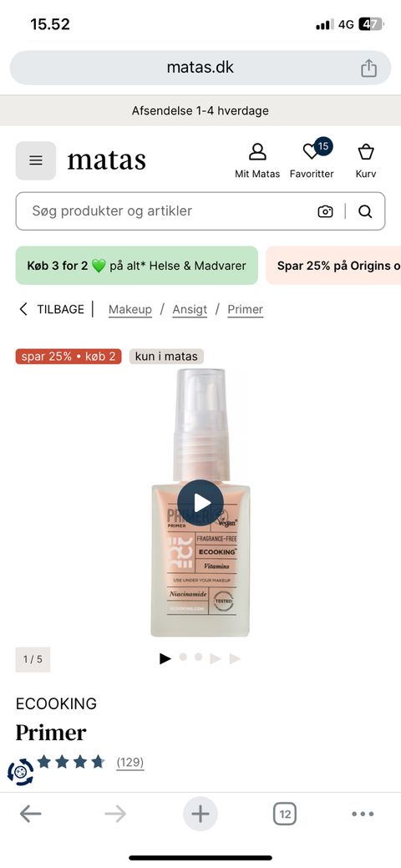Click TILBAGE back chevron link
401x868 pixels.
click(x=52, y=309)
